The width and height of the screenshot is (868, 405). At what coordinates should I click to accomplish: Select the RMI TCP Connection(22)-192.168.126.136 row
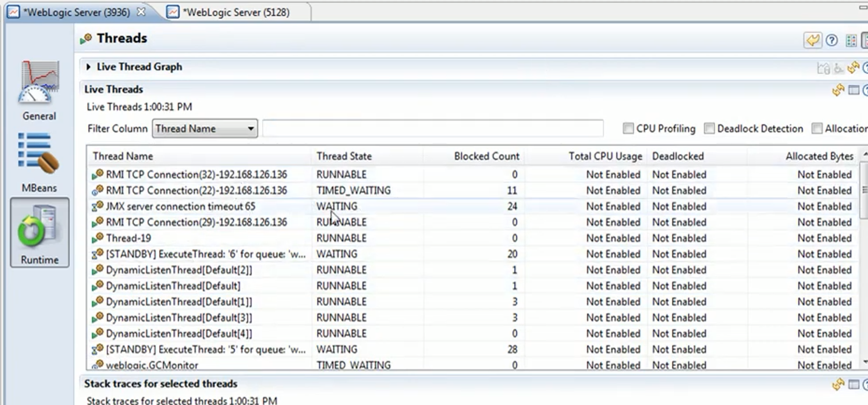pos(473,190)
